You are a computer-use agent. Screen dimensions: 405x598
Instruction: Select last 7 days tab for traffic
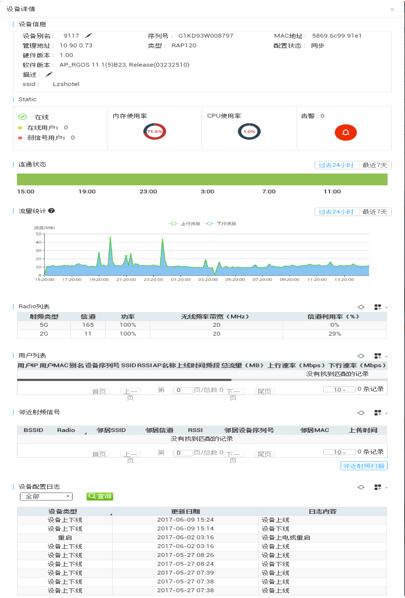pyautogui.click(x=374, y=212)
